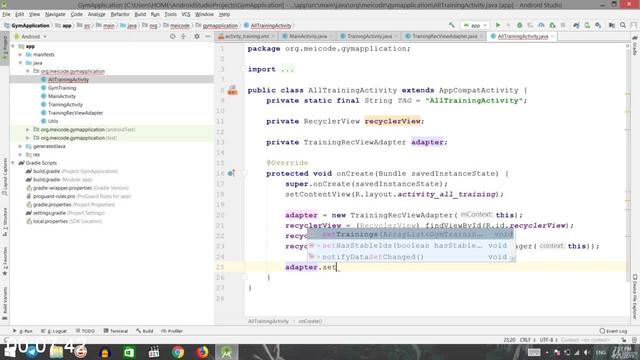The width and height of the screenshot is (640, 360).
Task: Select Utils class in project tree
Action: (53, 121)
